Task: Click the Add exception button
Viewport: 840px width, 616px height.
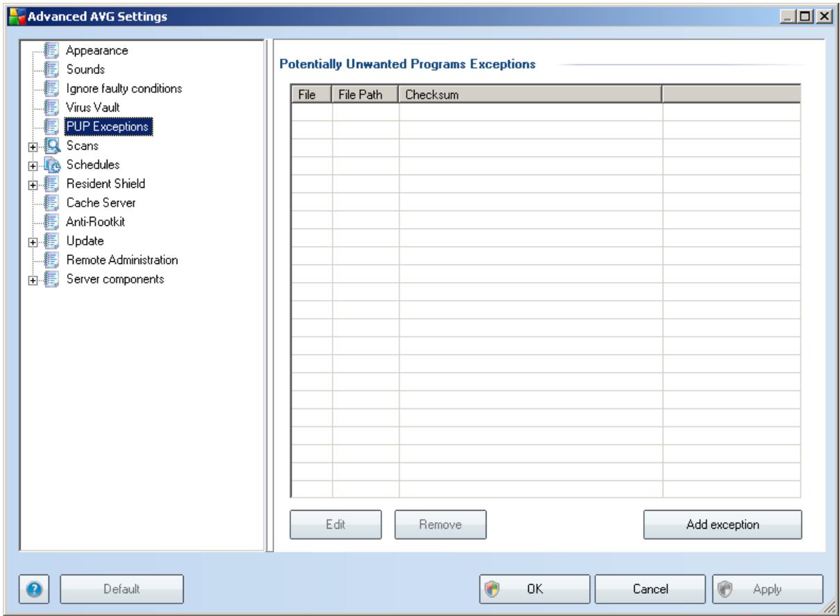Action: [x=722, y=525]
